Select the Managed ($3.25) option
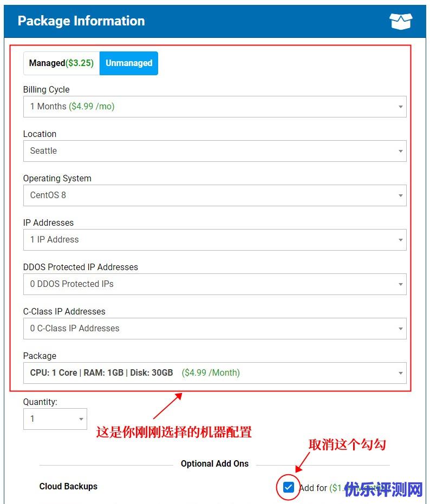 (61, 63)
